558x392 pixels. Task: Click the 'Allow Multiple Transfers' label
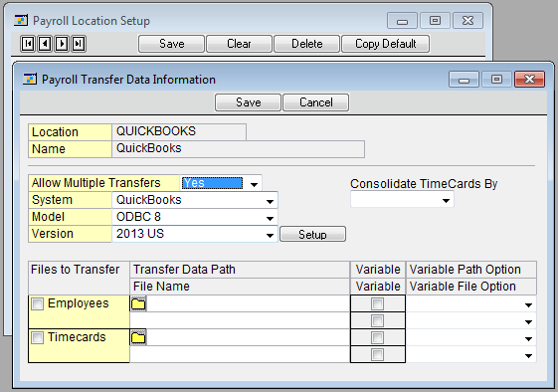[x=96, y=183]
